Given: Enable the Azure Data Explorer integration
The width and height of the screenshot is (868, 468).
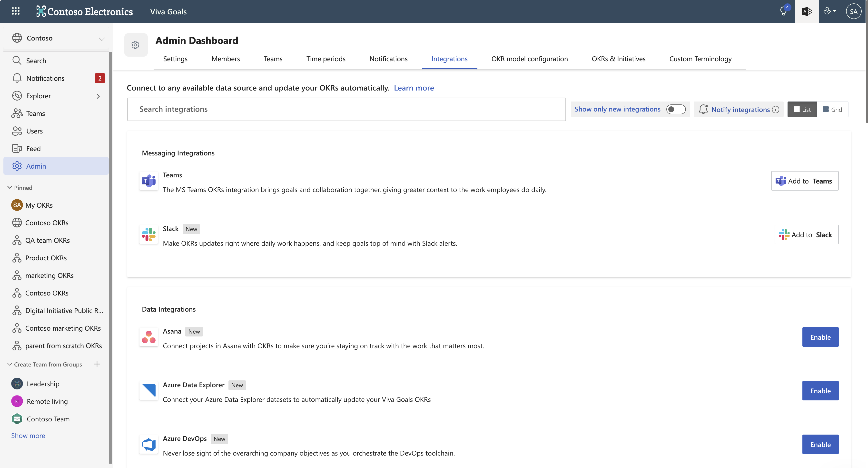Looking at the screenshot, I should (820, 390).
